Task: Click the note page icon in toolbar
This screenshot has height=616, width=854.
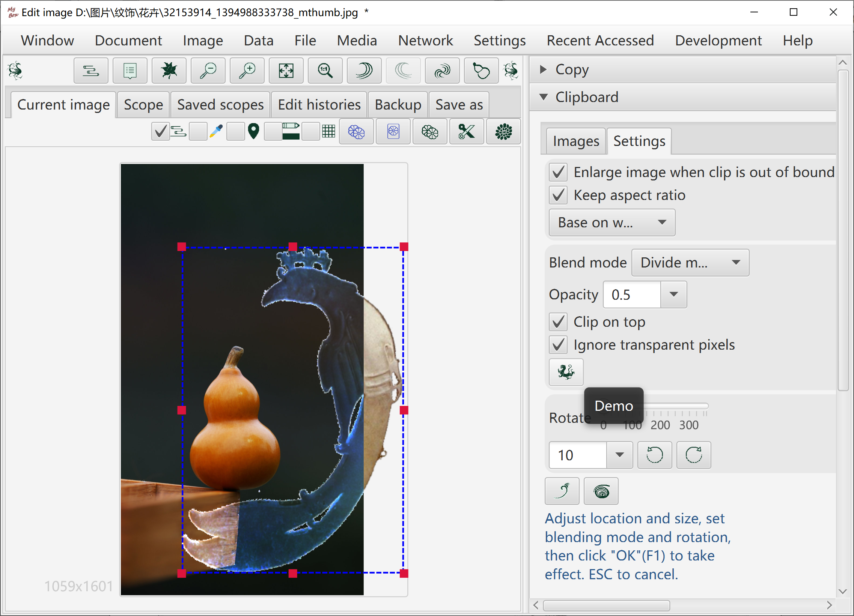Action: pyautogui.click(x=130, y=71)
